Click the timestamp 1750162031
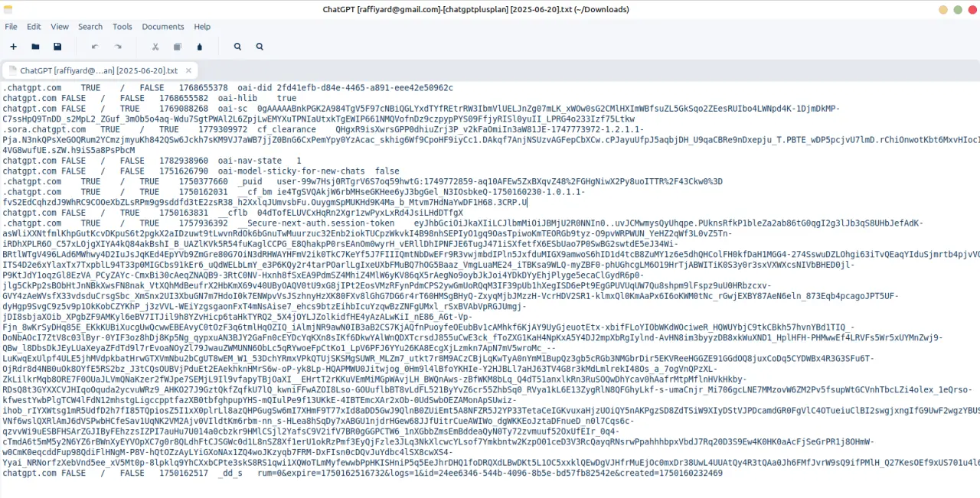The height and width of the screenshot is (498, 980). pos(203,192)
